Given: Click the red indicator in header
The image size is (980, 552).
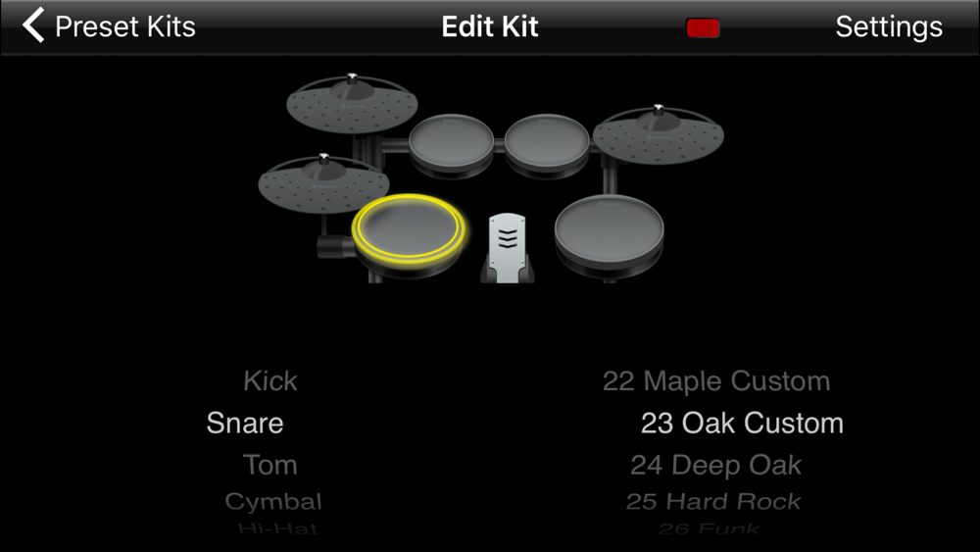Looking at the screenshot, I should (703, 28).
